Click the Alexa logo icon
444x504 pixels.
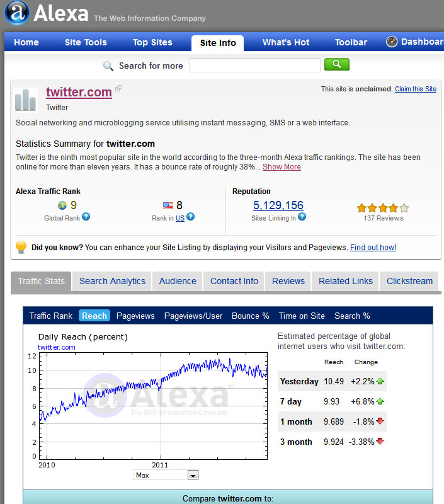click(17, 13)
